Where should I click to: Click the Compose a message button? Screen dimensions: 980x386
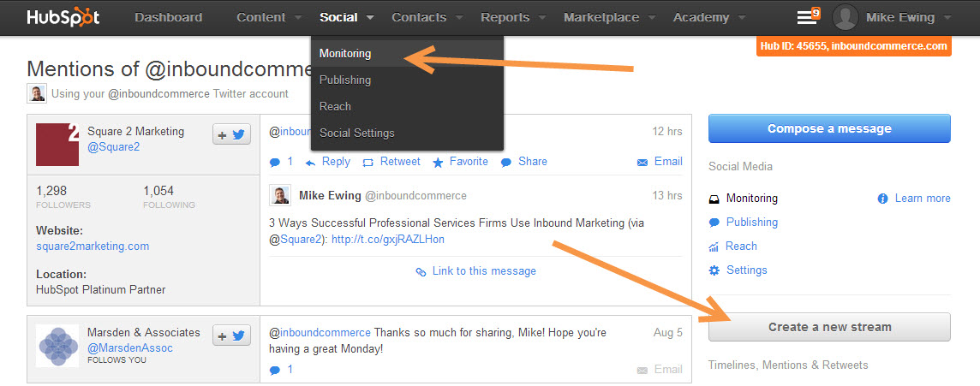(829, 128)
